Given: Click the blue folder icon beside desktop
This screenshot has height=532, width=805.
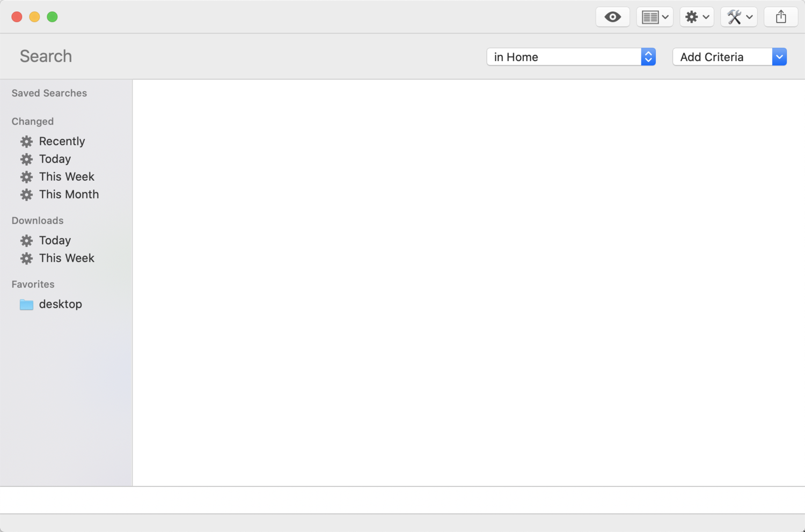Looking at the screenshot, I should point(26,305).
